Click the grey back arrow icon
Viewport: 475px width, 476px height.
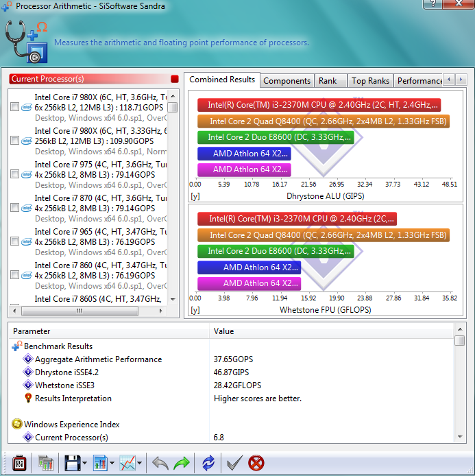(x=160, y=463)
